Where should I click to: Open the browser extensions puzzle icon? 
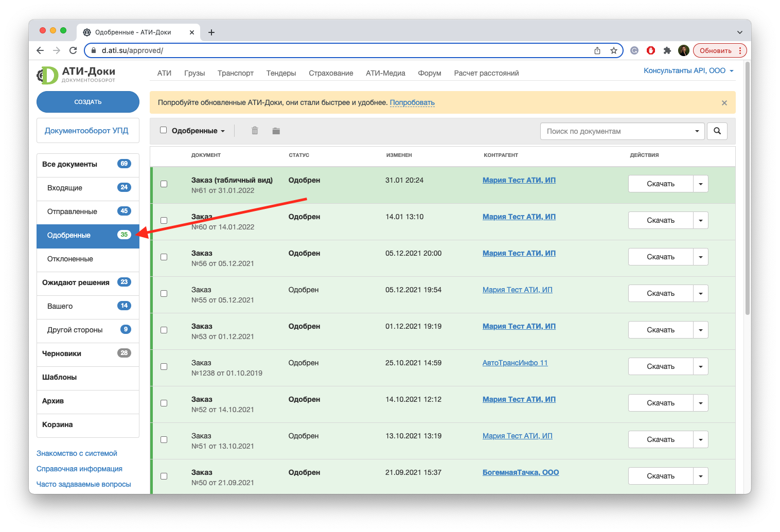667,50
